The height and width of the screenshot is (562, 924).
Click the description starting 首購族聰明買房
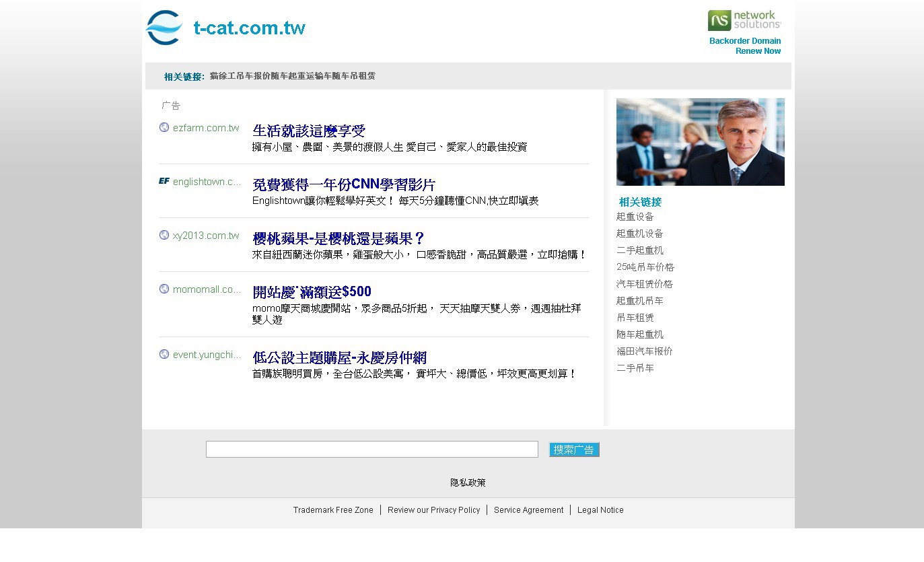[415, 374]
